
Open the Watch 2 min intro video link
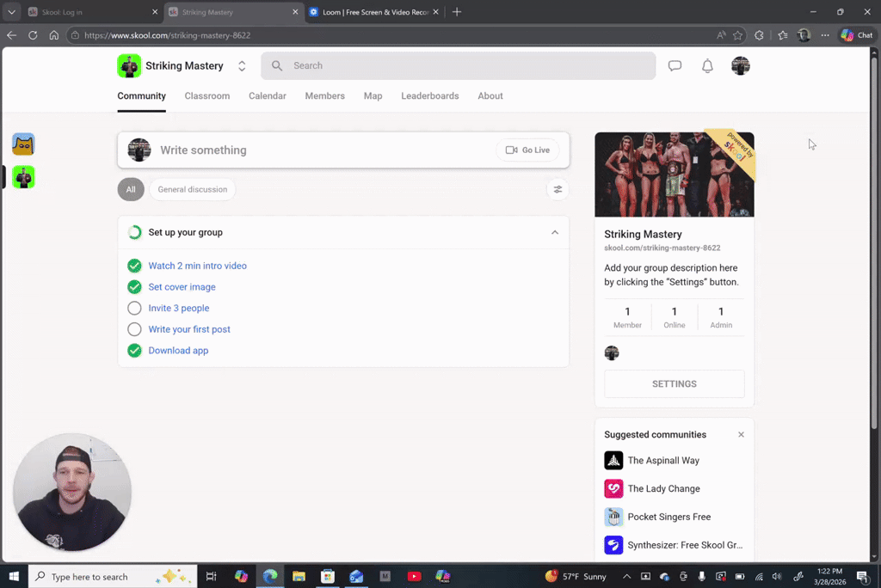[197, 266]
